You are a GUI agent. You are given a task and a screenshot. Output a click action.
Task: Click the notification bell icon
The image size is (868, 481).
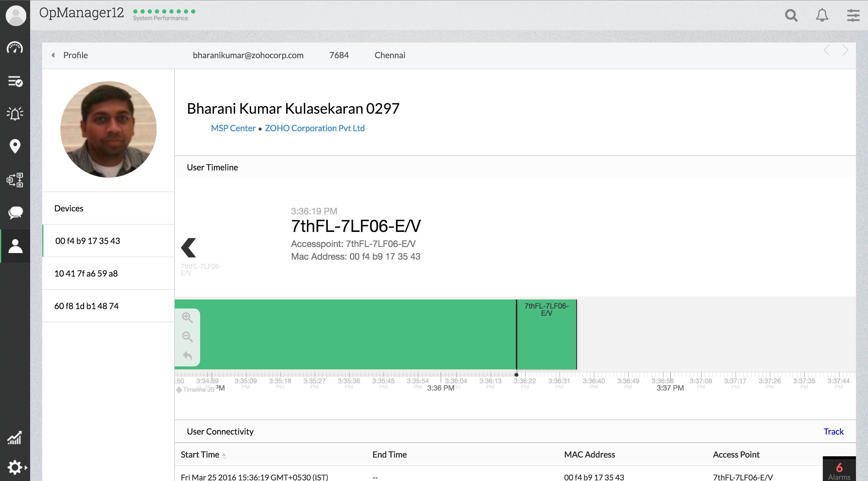(822, 15)
